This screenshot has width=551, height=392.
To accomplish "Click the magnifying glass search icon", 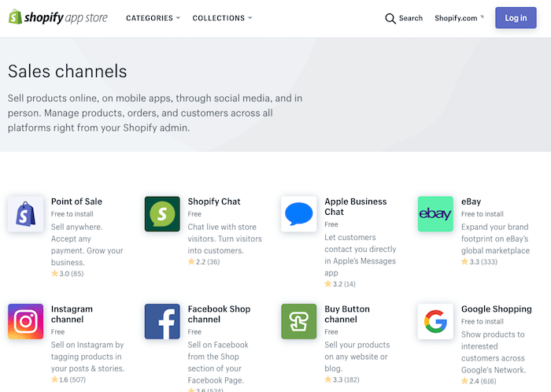I will click(x=390, y=18).
